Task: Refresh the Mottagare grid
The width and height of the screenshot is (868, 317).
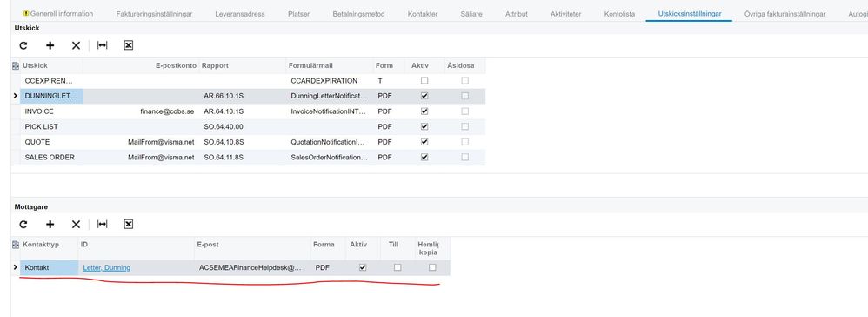Action: click(x=23, y=225)
